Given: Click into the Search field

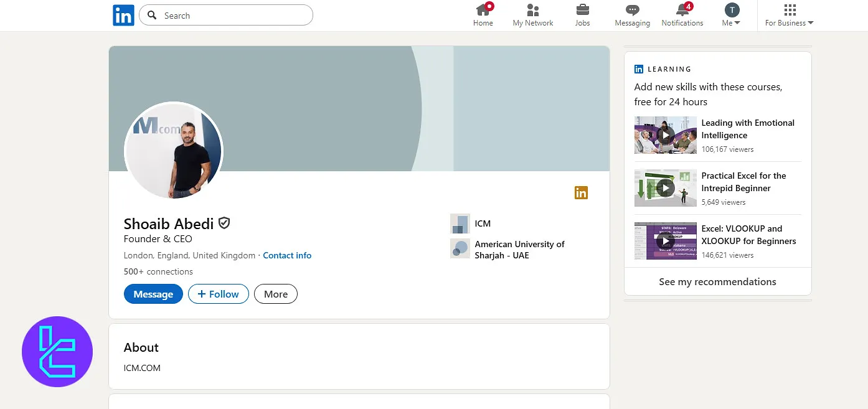Looking at the screenshot, I should 234,16.
